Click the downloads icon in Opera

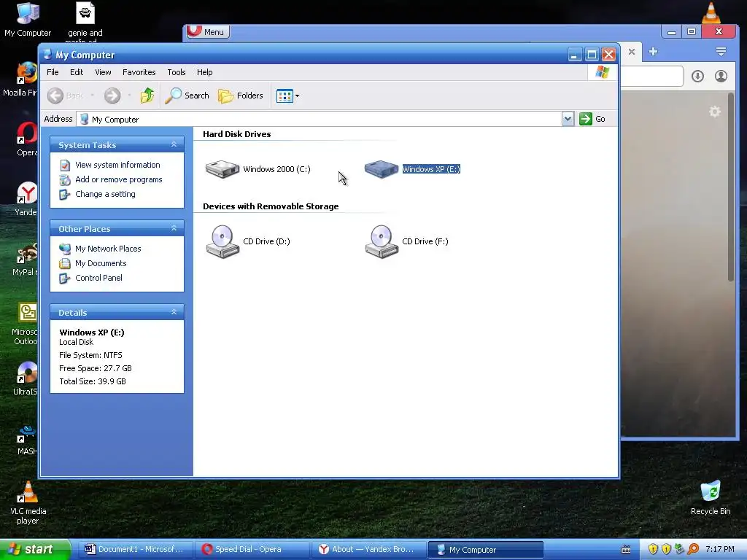[697, 76]
